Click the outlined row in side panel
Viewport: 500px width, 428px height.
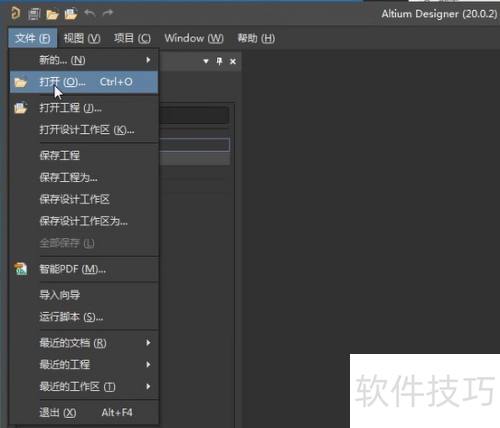point(195,145)
